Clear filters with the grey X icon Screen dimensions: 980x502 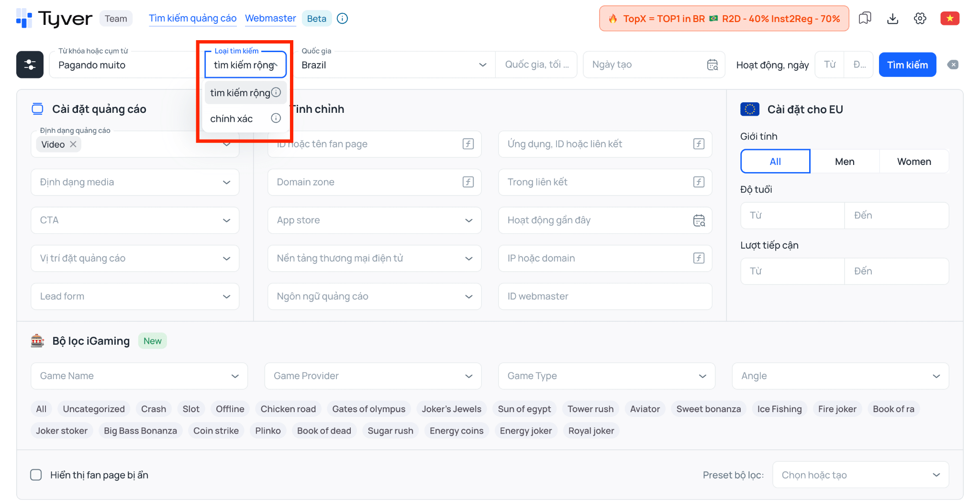[953, 65]
